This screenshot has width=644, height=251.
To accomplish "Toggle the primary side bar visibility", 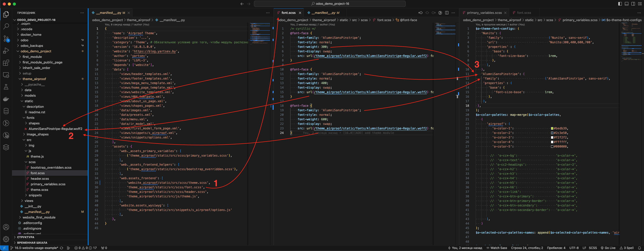I will (620, 4).
